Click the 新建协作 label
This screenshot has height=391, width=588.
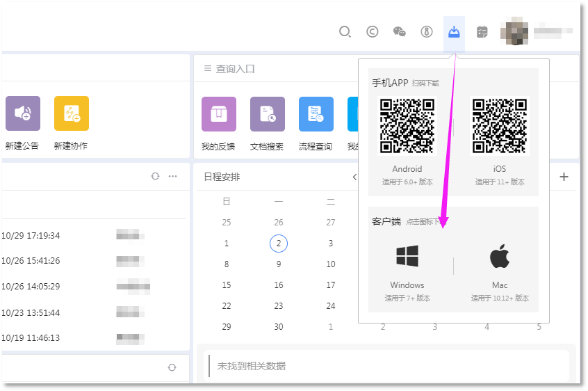pyautogui.click(x=71, y=146)
